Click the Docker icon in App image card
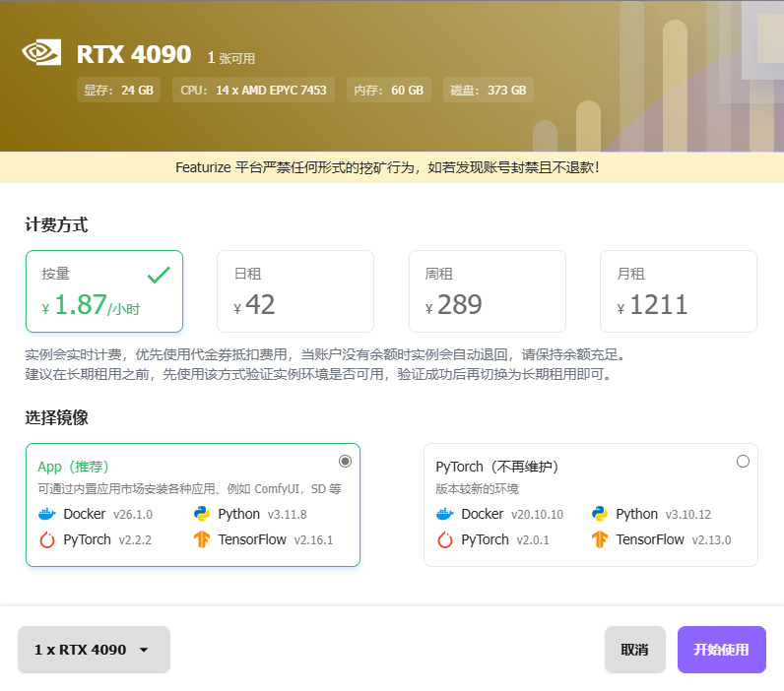The height and width of the screenshot is (691, 784). [x=47, y=514]
